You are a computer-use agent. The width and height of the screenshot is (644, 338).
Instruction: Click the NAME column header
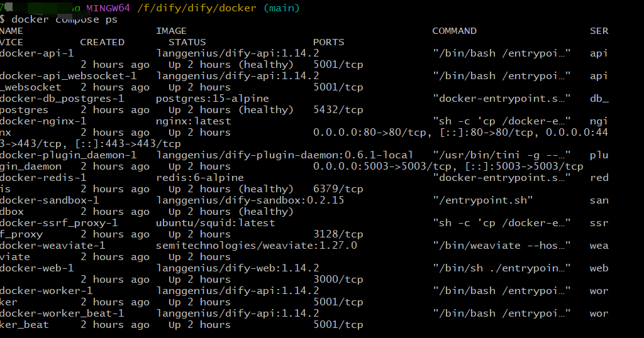tap(11, 31)
